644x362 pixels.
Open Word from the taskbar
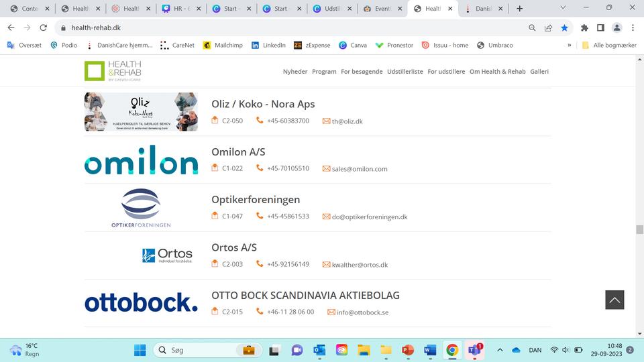[x=430, y=350]
